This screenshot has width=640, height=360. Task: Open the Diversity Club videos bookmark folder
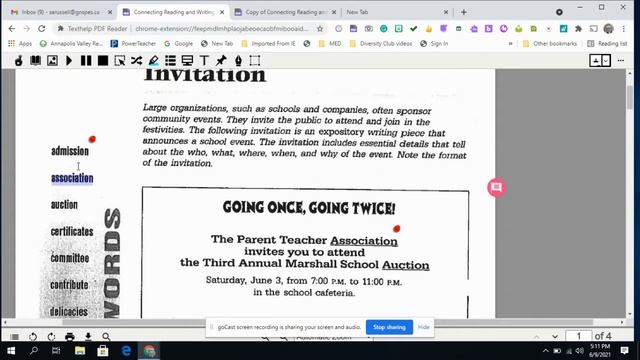pyautogui.click(x=381, y=43)
